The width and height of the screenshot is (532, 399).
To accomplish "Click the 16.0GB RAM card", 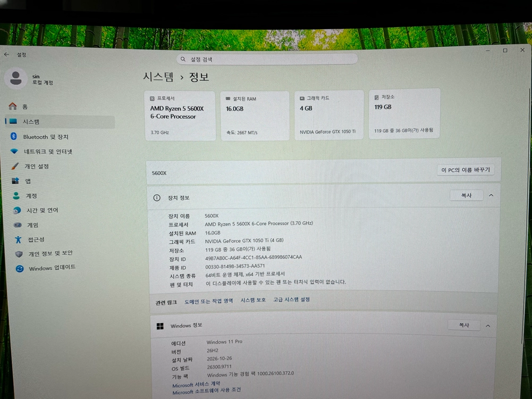I will pyautogui.click(x=255, y=115).
